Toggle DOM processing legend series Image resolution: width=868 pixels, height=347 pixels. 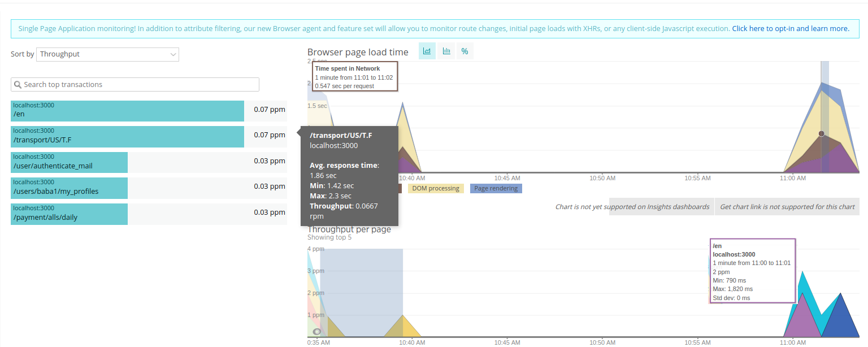435,188
